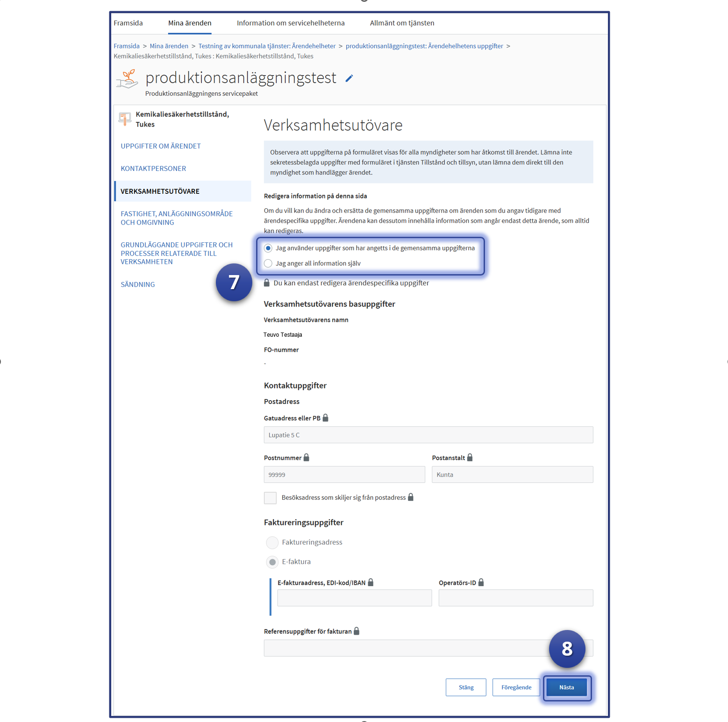The width and height of the screenshot is (728, 722).
Task: Click the lock icon beside Operatörs-ID label
Action: pos(481,582)
